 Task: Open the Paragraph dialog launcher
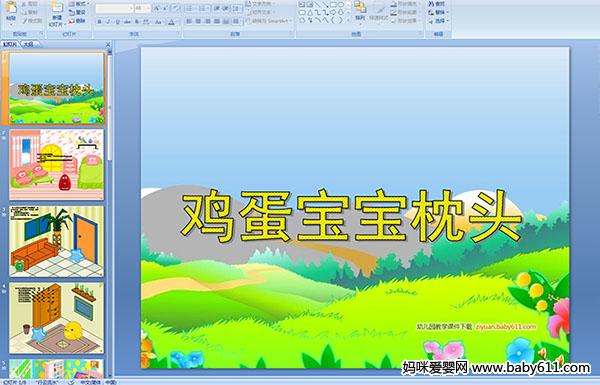tap(292, 34)
